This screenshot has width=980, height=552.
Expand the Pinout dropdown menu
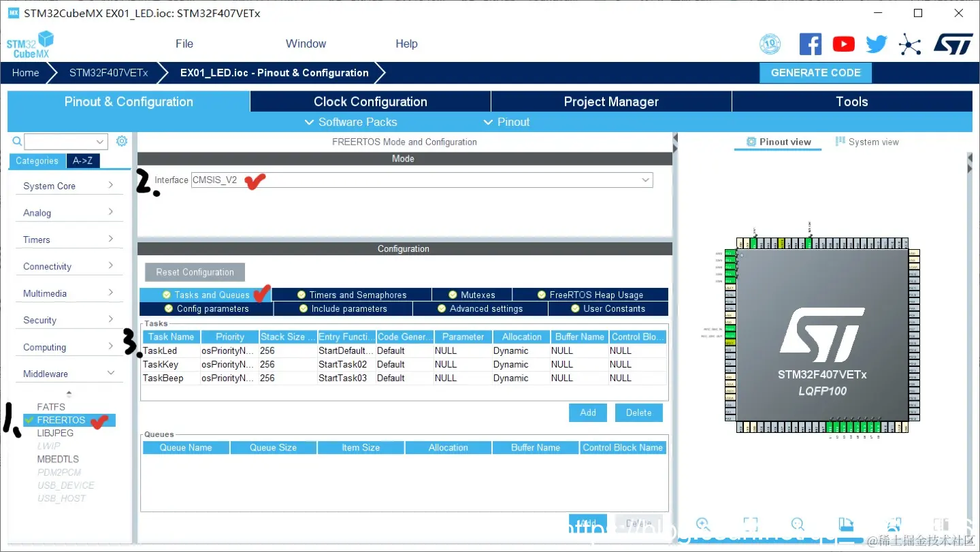coord(506,122)
